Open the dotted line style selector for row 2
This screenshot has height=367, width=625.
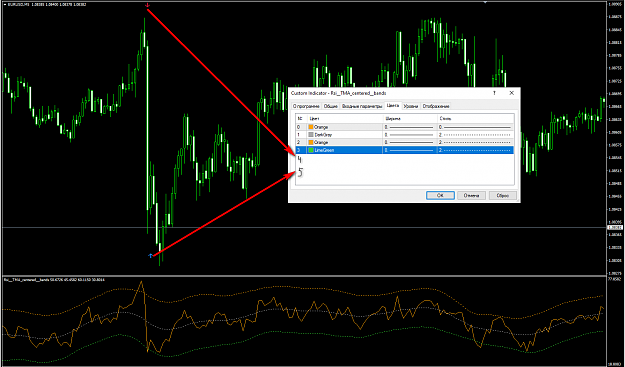(x=476, y=142)
